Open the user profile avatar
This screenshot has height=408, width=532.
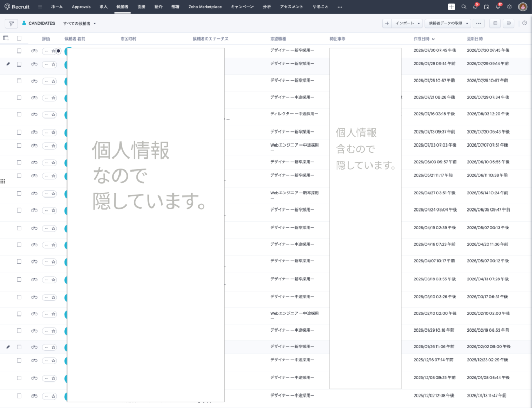pyautogui.click(x=523, y=7)
